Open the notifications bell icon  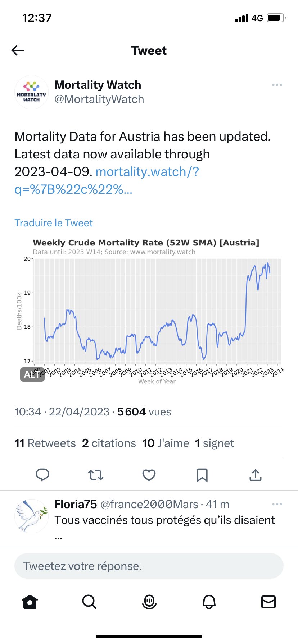(x=209, y=601)
